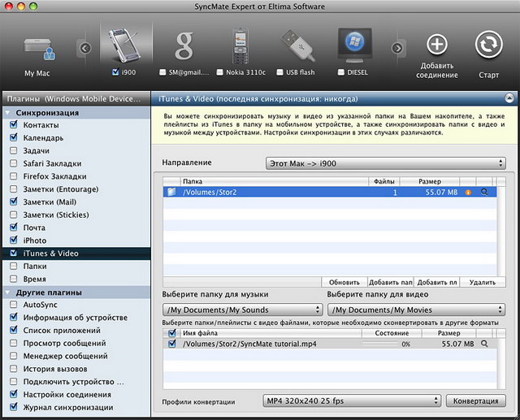Click the conversion progress bar at 0%
Viewport: 520px width, 420px height.
click(380, 344)
